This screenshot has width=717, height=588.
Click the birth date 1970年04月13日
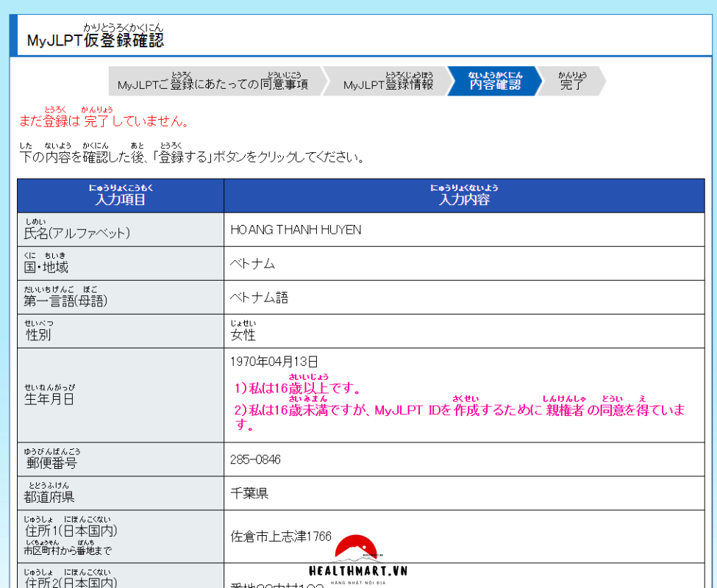tap(274, 362)
